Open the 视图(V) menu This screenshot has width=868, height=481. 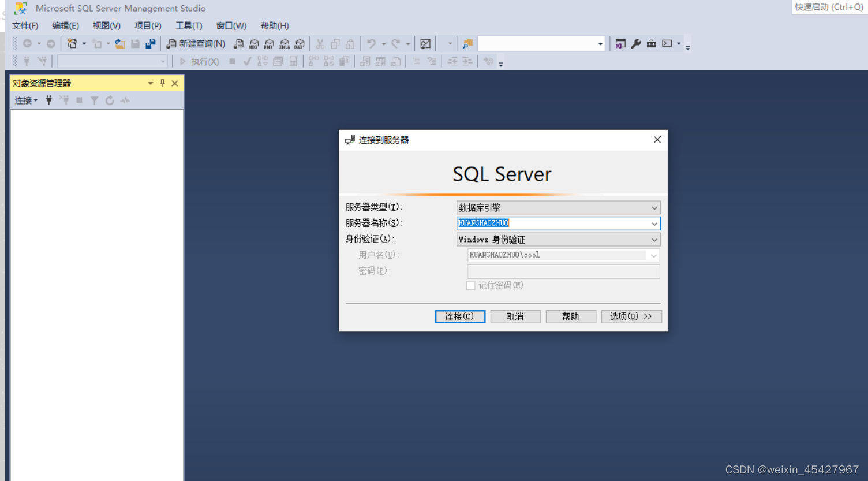tap(107, 26)
